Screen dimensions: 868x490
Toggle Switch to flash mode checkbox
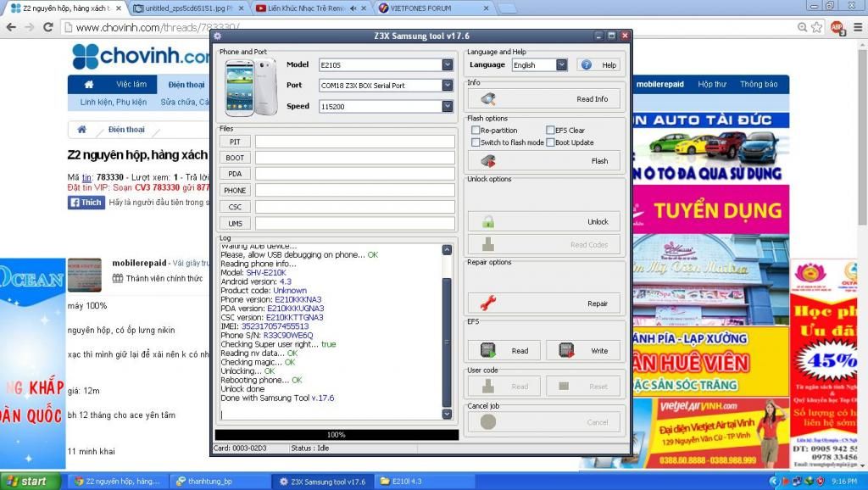coord(476,142)
